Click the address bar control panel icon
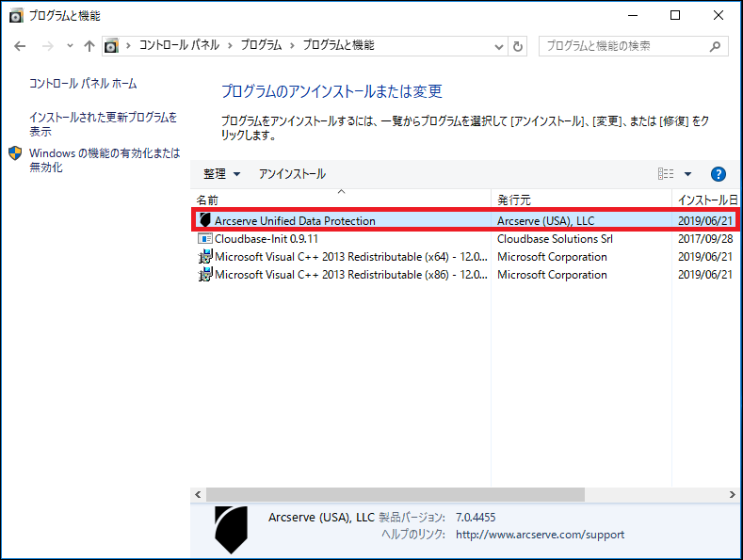Screen dimensions: 743x560 coord(111,46)
